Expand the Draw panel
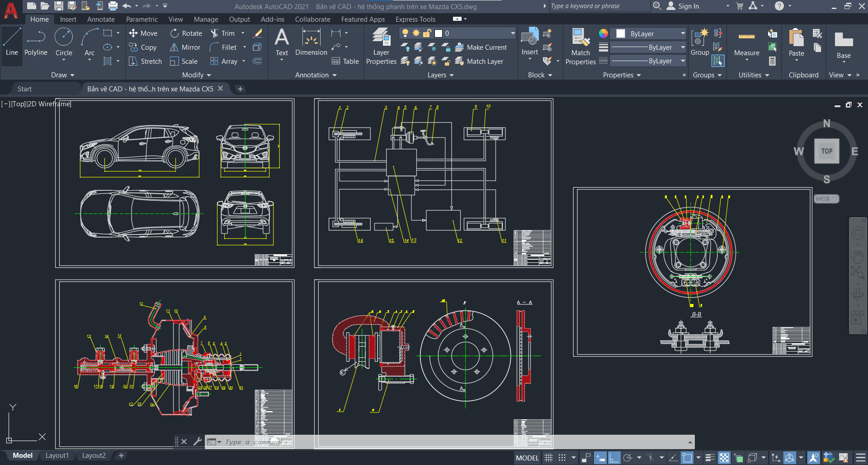This screenshot has height=465, width=868. point(62,75)
